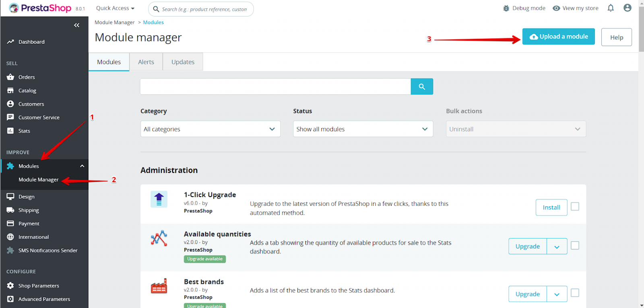Click the International globe icon
This screenshot has width=644, height=308.
click(x=10, y=237)
